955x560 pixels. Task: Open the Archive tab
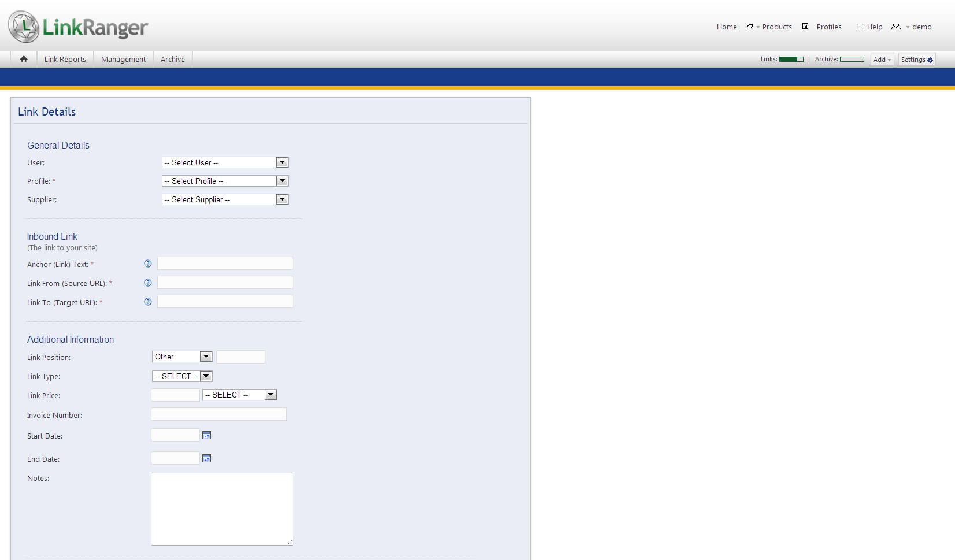(173, 59)
